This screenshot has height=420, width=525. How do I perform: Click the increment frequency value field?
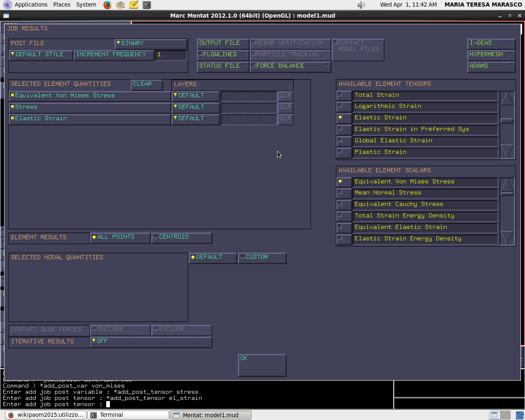[x=171, y=55]
